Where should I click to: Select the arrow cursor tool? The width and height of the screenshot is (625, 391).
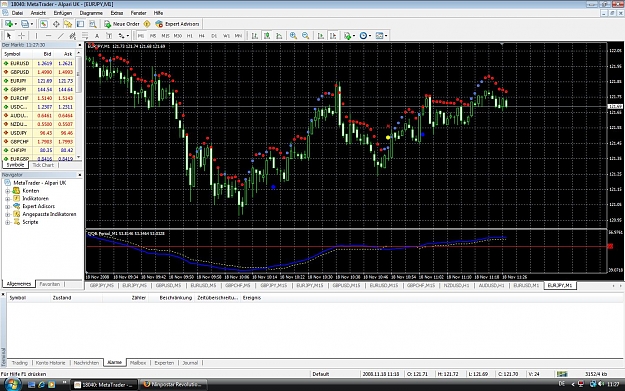(x=9, y=35)
